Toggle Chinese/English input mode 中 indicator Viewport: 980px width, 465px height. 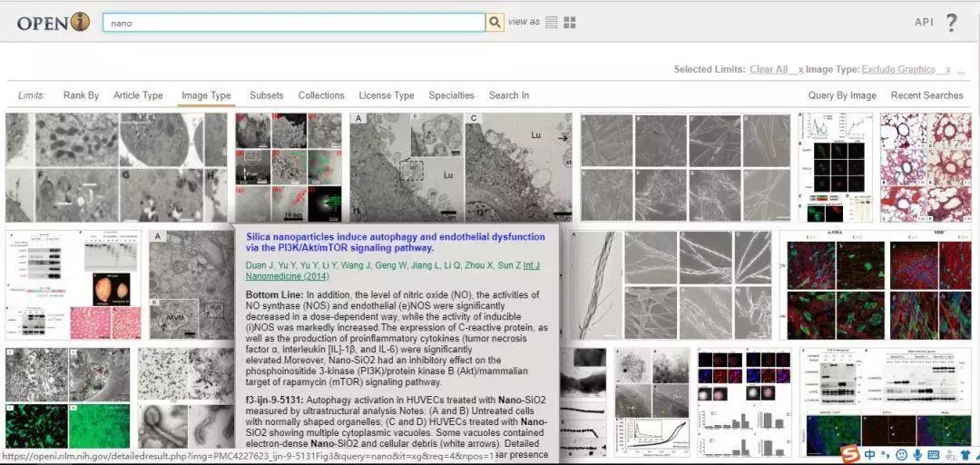coord(869,454)
